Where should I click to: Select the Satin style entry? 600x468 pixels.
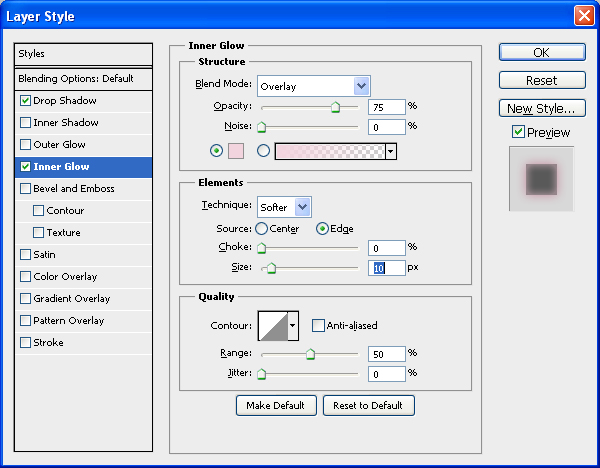tap(44, 254)
